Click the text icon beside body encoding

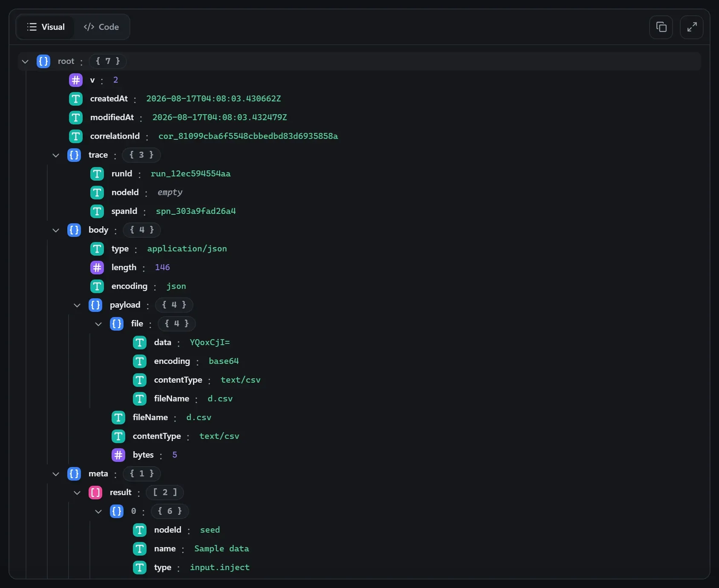point(97,286)
